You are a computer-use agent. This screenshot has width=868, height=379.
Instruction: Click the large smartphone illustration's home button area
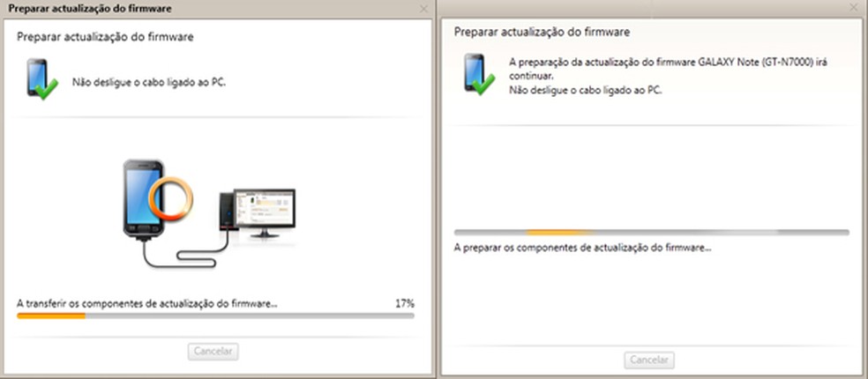pyautogui.click(x=143, y=228)
